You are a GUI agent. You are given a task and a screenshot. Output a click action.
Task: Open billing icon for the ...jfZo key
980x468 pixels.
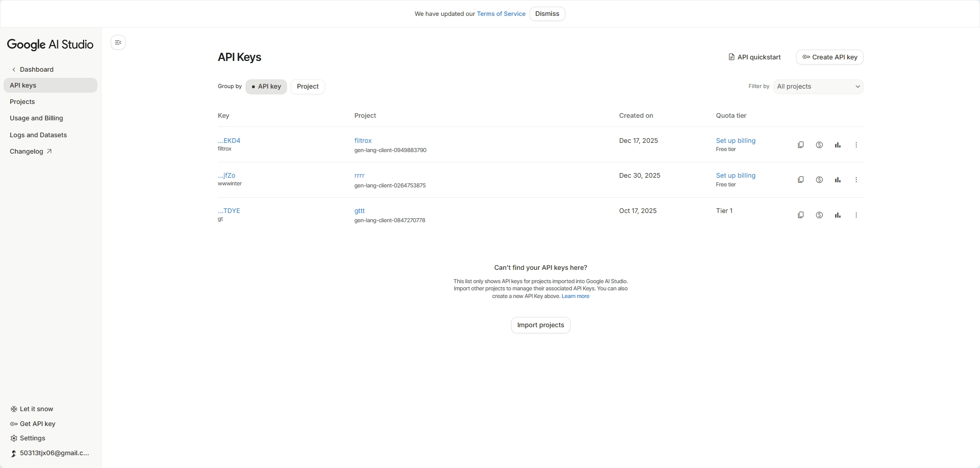coord(819,180)
